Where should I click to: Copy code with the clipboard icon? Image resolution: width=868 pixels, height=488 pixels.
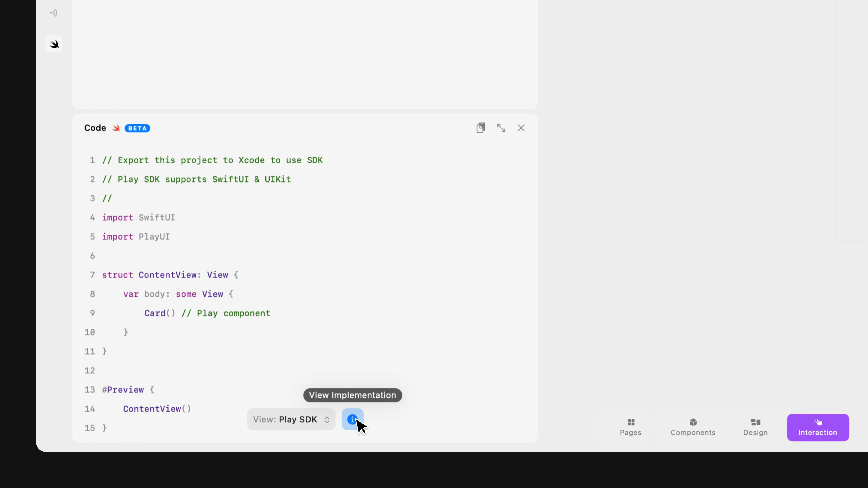click(x=481, y=128)
